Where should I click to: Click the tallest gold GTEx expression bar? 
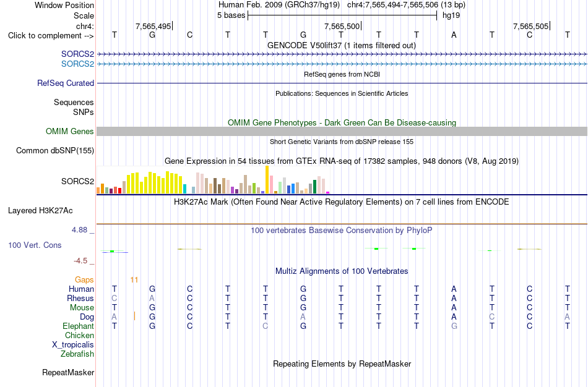tap(267, 180)
